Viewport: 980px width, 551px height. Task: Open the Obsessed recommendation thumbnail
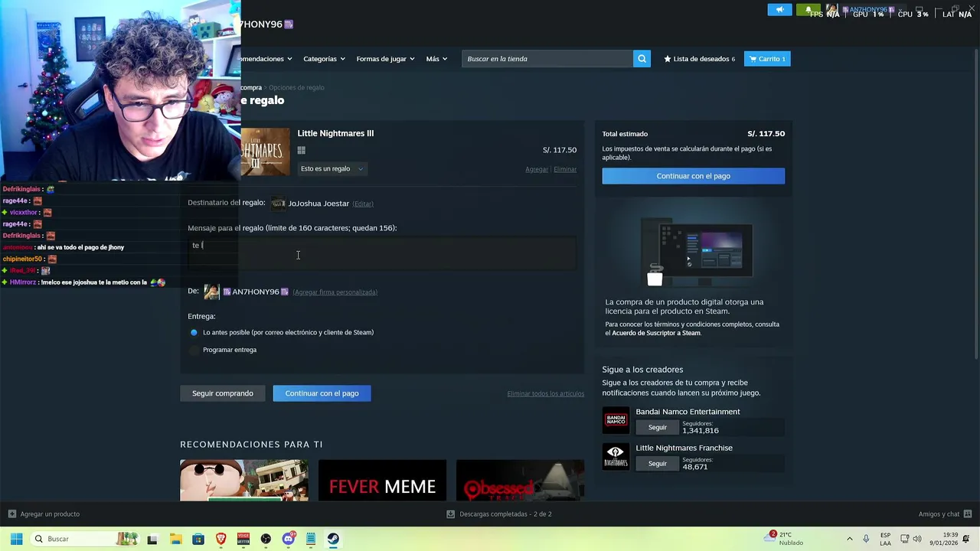click(520, 481)
